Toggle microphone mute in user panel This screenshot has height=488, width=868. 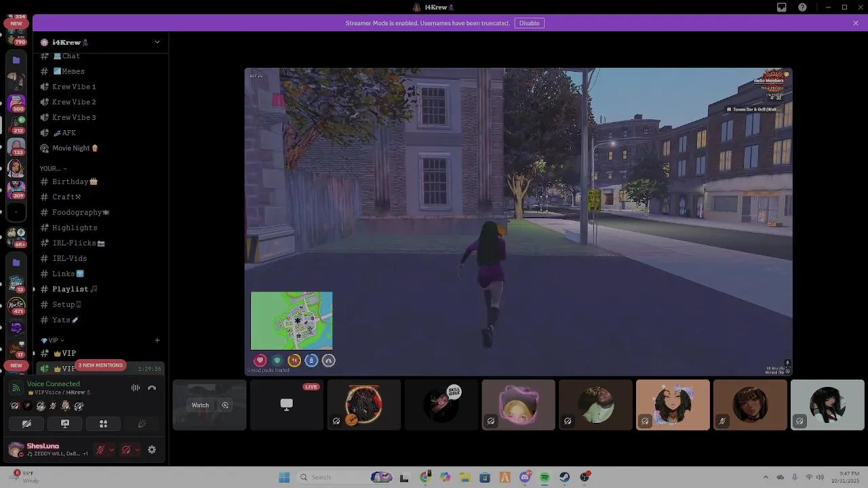pos(100,449)
